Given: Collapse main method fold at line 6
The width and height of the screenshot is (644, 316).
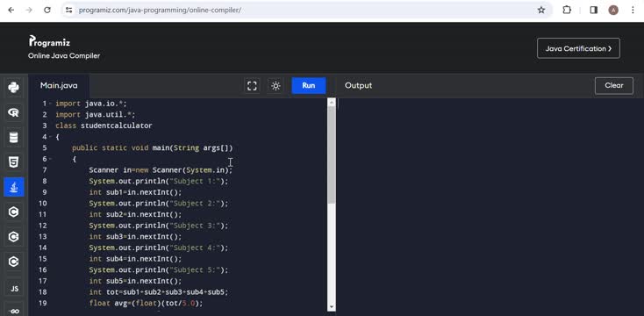Looking at the screenshot, I should pyautogui.click(x=50, y=159).
